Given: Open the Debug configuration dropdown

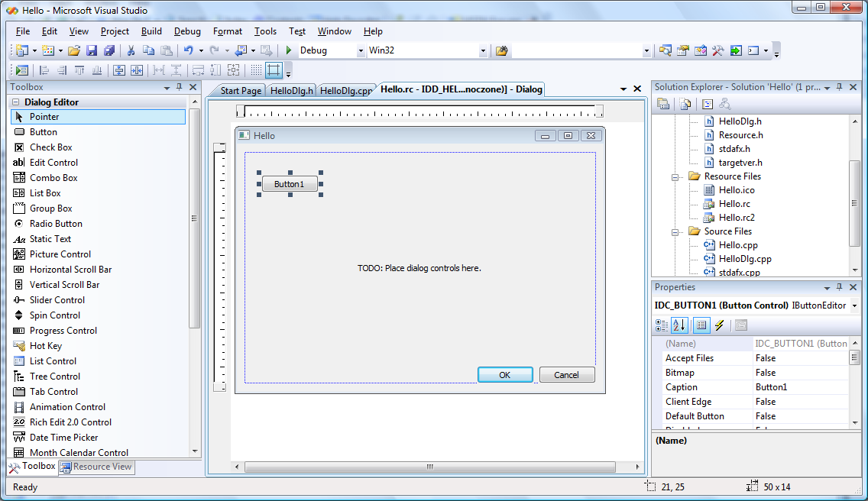Looking at the screenshot, I should point(361,51).
